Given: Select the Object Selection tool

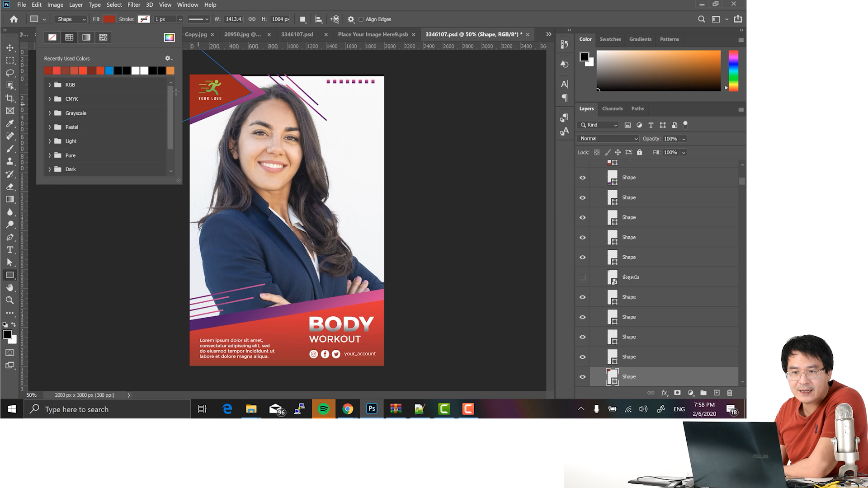Looking at the screenshot, I should pos(9,85).
